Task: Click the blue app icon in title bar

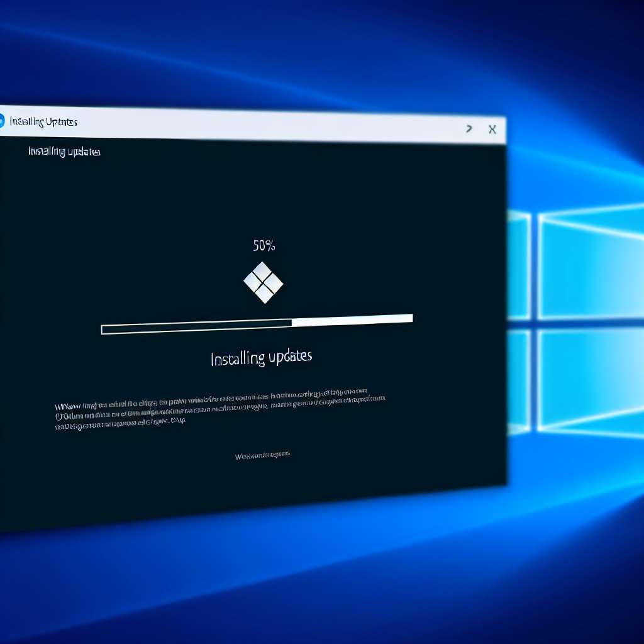Action: click(x=1, y=121)
